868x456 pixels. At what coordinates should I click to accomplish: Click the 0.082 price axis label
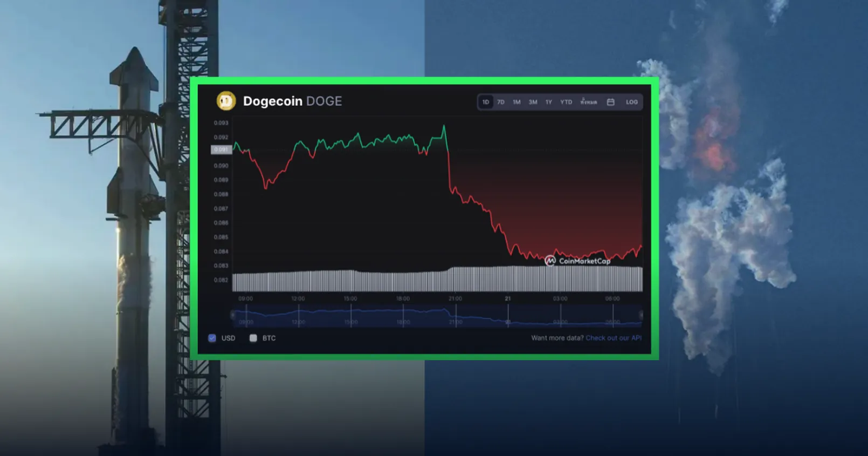[221, 280]
